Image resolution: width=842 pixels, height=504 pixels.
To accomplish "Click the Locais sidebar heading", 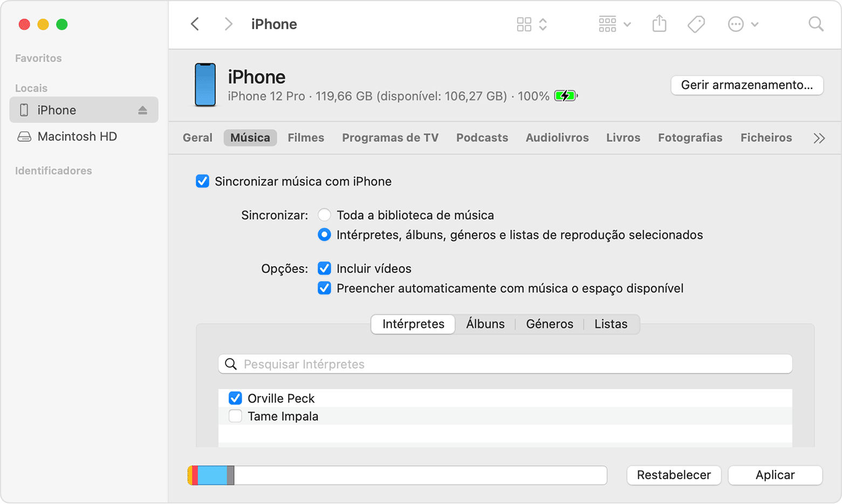I will (31, 88).
